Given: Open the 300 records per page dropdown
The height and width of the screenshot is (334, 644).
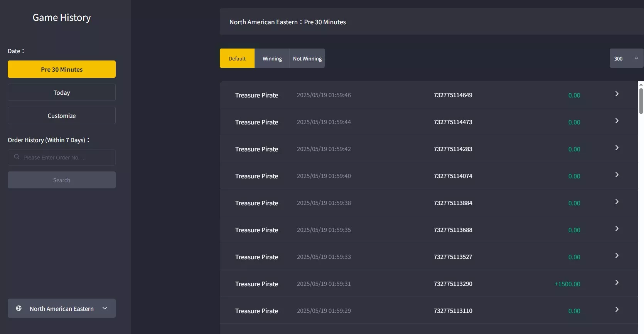Looking at the screenshot, I should pos(626,58).
